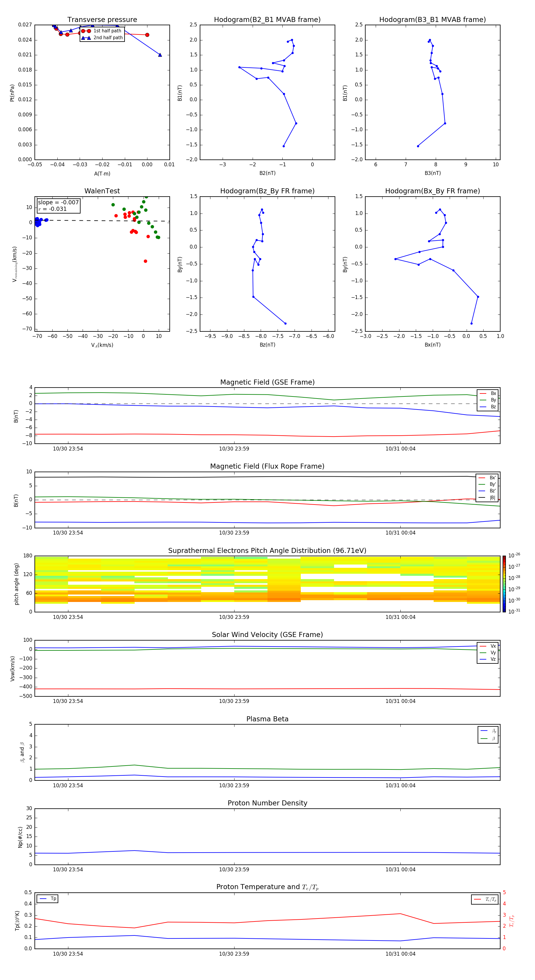Screen dimensions: 535x980
Task: Click the pitch angle colorbar scale
Action: point(504,584)
